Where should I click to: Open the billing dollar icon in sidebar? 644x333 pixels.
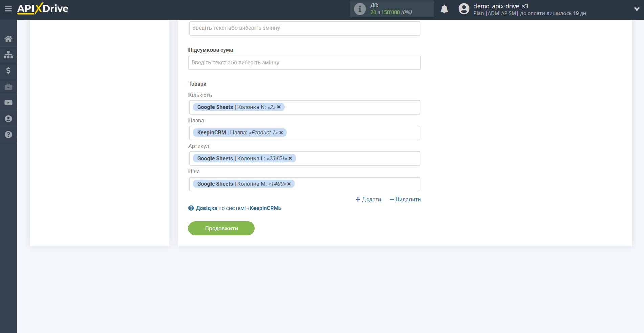coord(8,70)
